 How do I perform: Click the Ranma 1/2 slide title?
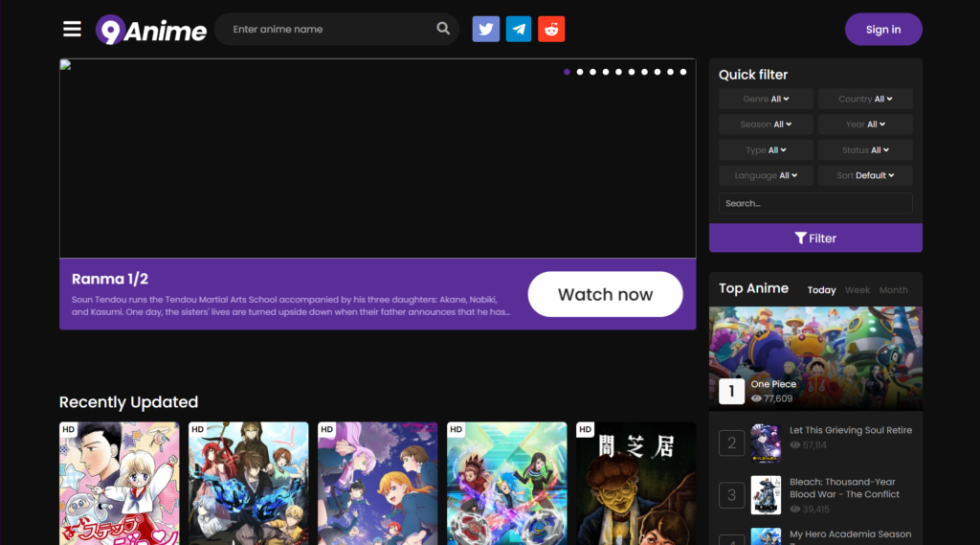(110, 279)
